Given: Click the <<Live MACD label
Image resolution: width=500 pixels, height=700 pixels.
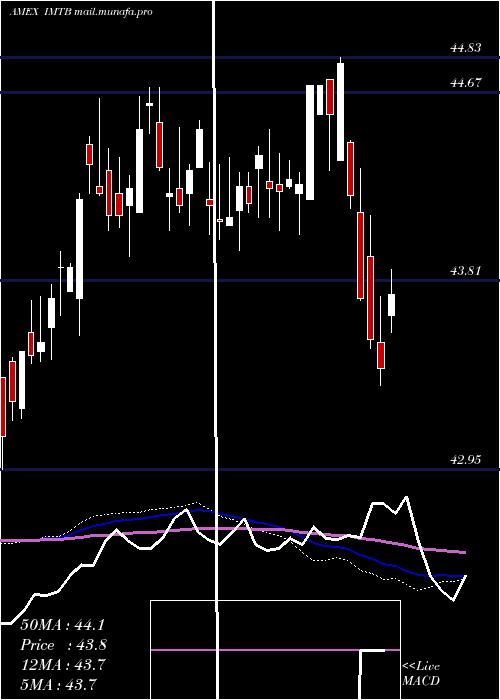Looking at the screenshot, I should coord(421,673).
